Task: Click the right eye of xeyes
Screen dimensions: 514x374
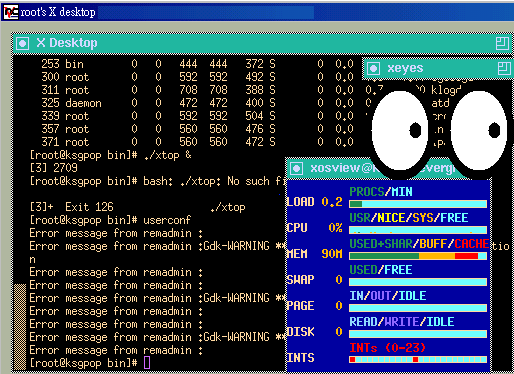Action: pyautogui.click(x=479, y=131)
